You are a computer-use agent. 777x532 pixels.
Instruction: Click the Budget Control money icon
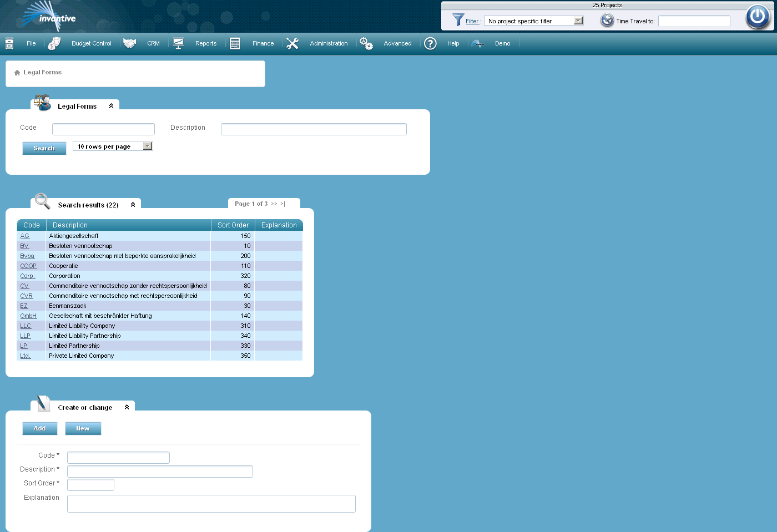tap(54, 43)
